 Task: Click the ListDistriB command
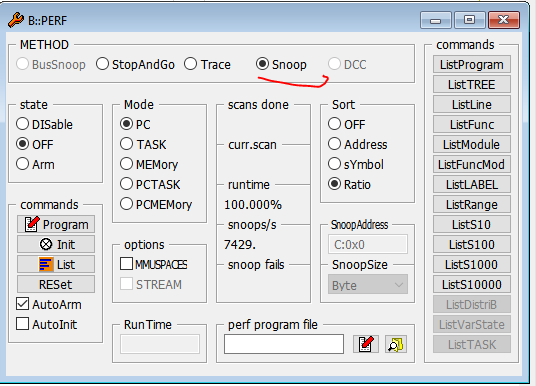472,304
